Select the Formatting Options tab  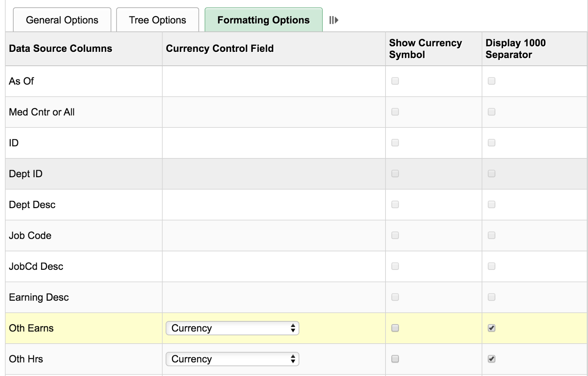(263, 20)
